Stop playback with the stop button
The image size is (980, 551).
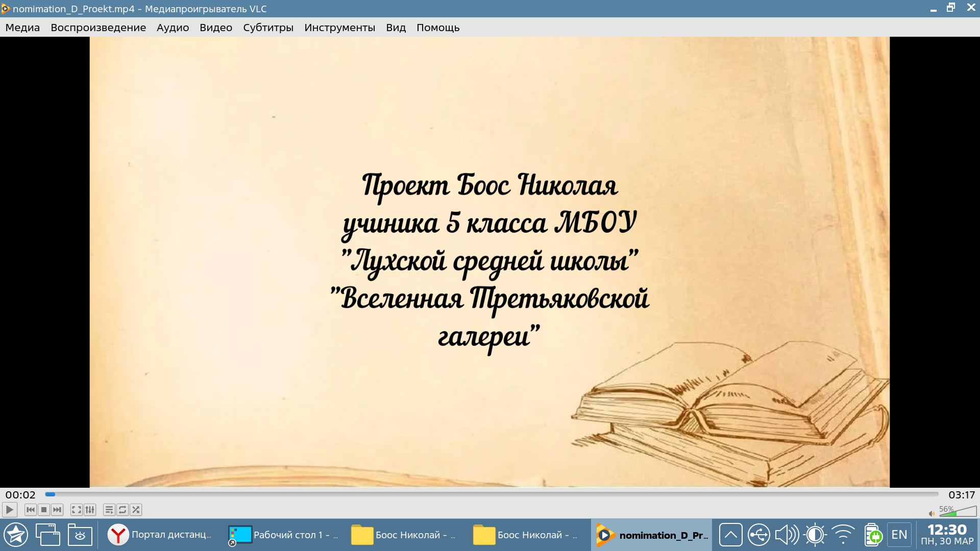(x=44, y=510)
